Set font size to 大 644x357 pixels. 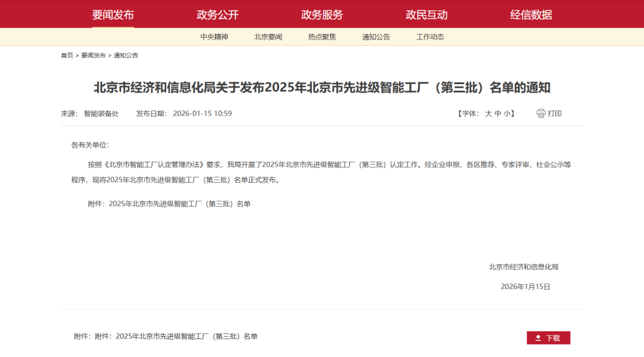coord(488,113)
